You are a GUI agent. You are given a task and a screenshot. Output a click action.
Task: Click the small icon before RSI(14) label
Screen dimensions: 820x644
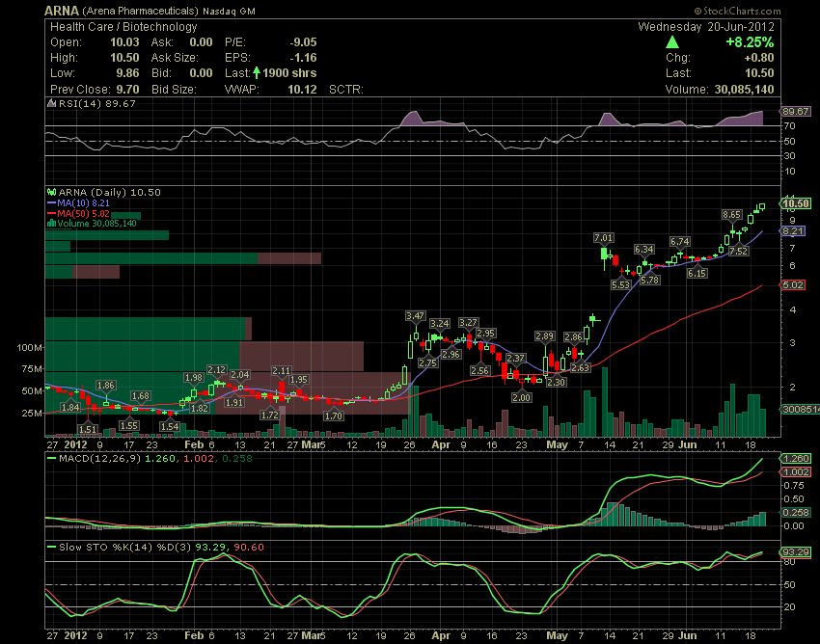pyautogui.click(x=51, y=103)
